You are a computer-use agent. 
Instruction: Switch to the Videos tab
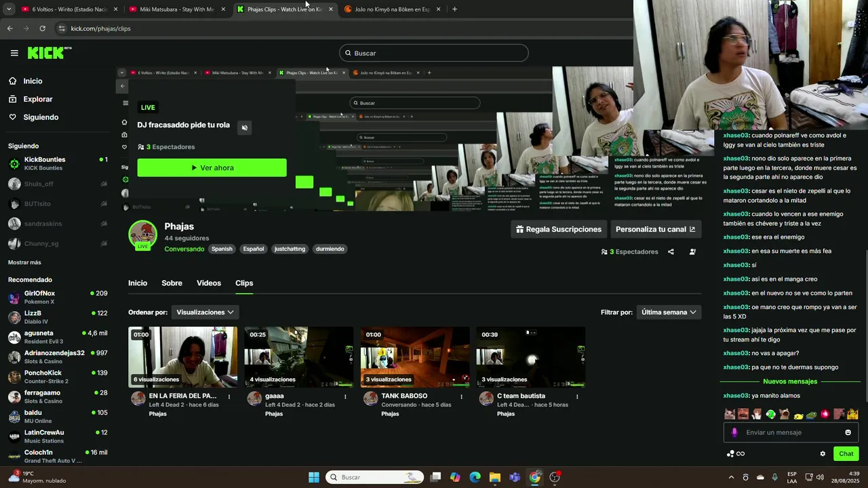[209, 283]
